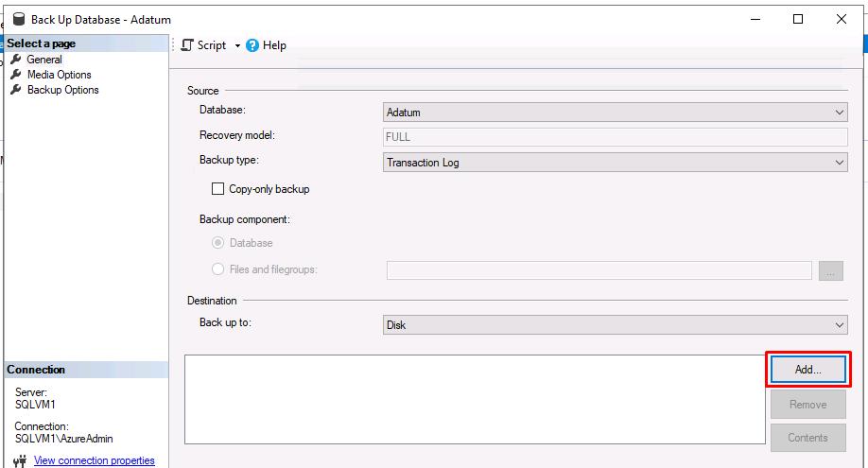Open the Backup type dropdown
Image resolution: width=868 pixels, height=468 pixels.
(615, 163)
